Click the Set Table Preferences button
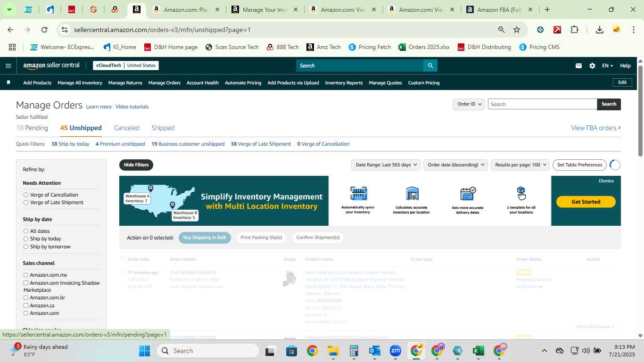The image size is (644, 362). click(x=579, y=165)
